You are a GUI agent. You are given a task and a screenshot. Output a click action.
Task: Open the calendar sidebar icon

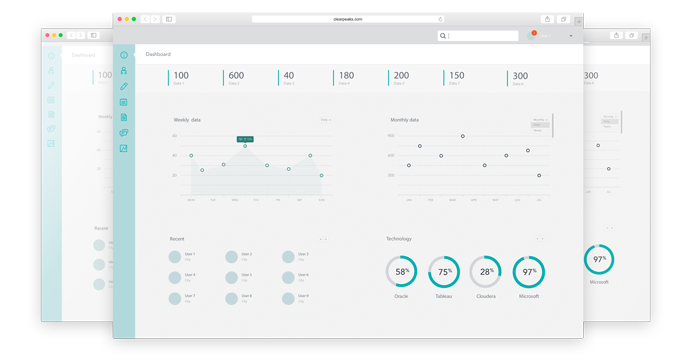pyautogui.click(x=124, y=102)
